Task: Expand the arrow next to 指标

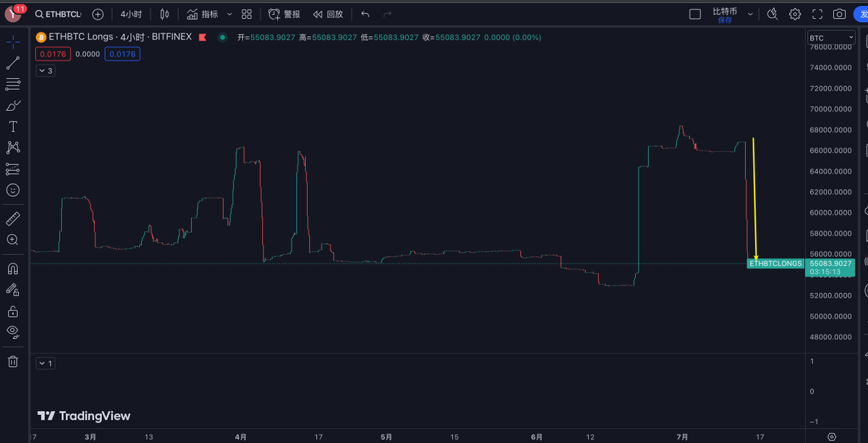Action: [x=230, y=14]
